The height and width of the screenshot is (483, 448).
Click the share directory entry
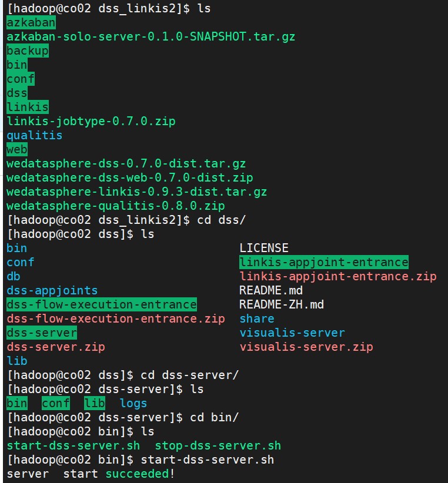(x=257, y=319)
